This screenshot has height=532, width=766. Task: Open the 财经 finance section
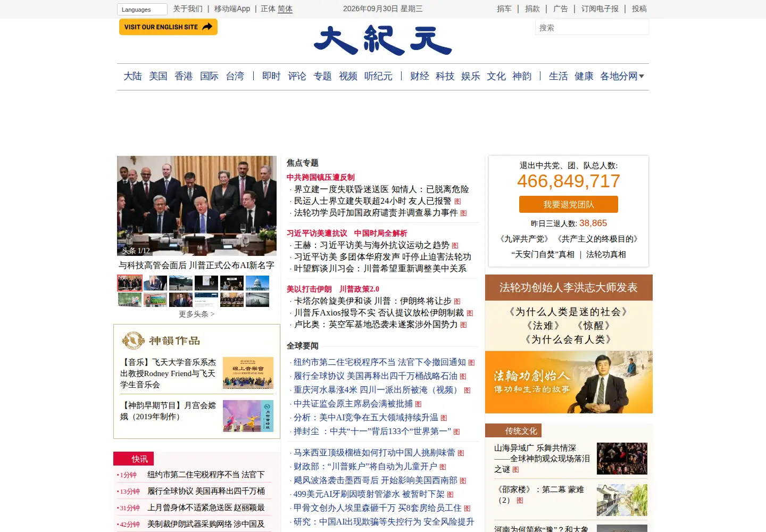[x=419, y=76]
